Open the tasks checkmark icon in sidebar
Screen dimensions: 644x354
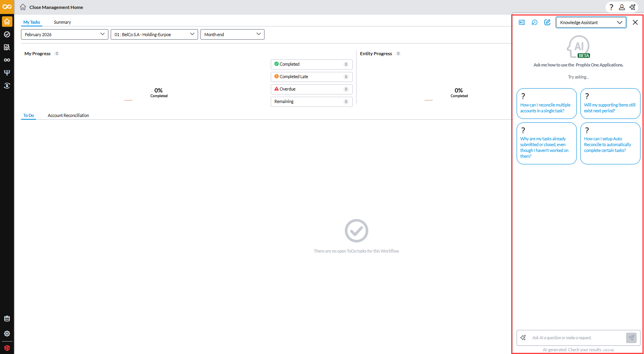pyautogui.click(x=7, y=35)
